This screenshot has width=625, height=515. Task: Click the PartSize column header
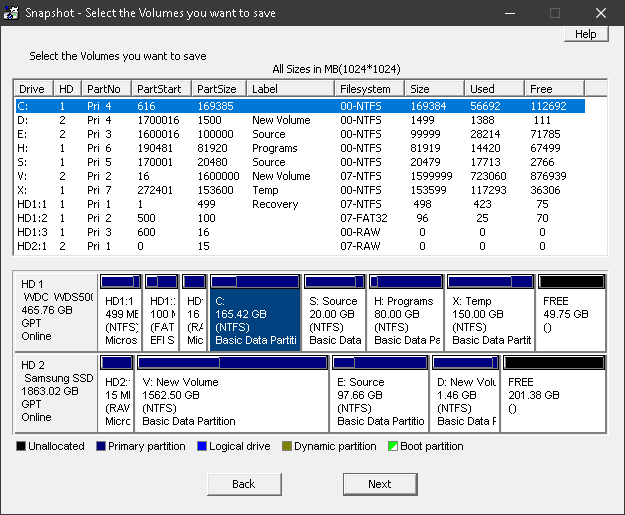point(217,88)
